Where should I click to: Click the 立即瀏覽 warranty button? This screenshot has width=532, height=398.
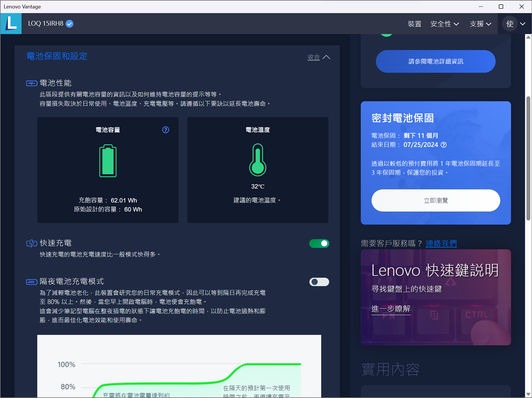[x=435, y=200]
